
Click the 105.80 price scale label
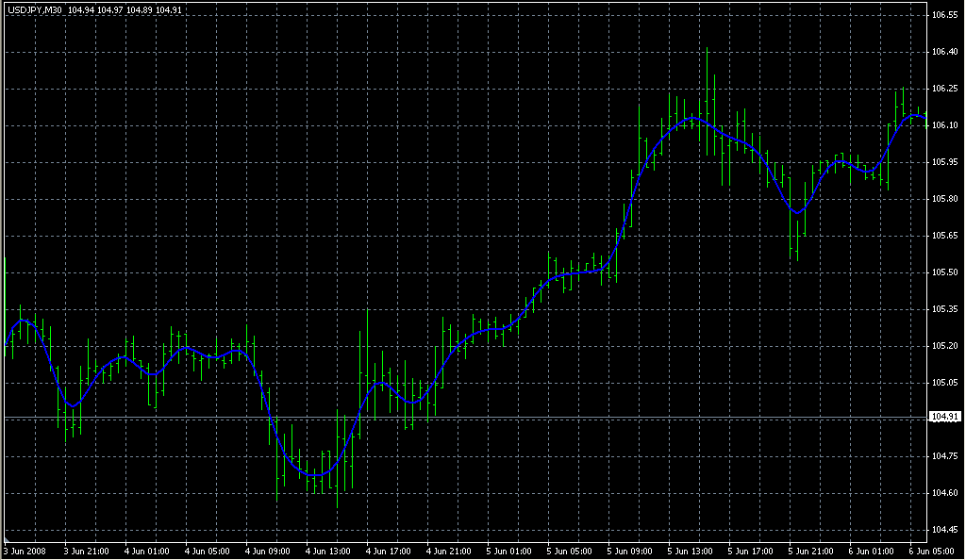pyautogui.click(x=945, y=199)
